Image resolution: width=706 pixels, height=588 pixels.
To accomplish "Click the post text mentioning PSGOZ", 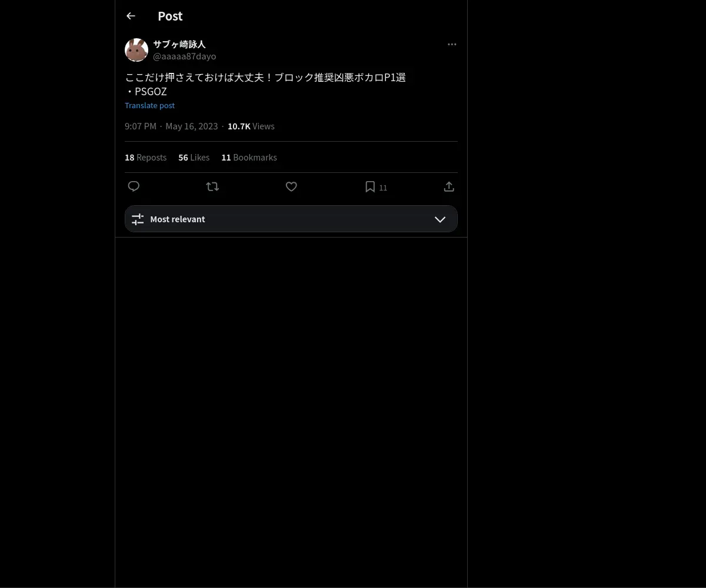I will tap(265, 84).
